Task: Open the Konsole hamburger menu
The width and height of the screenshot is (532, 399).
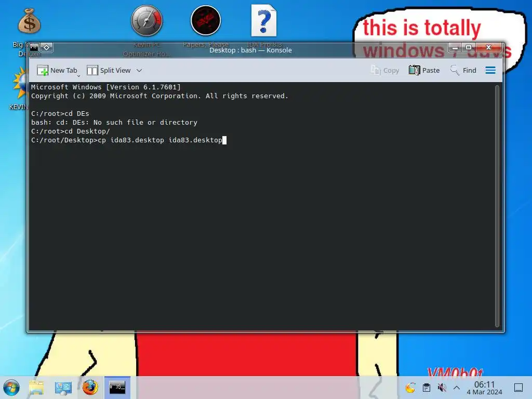Action: pos(490,70)
